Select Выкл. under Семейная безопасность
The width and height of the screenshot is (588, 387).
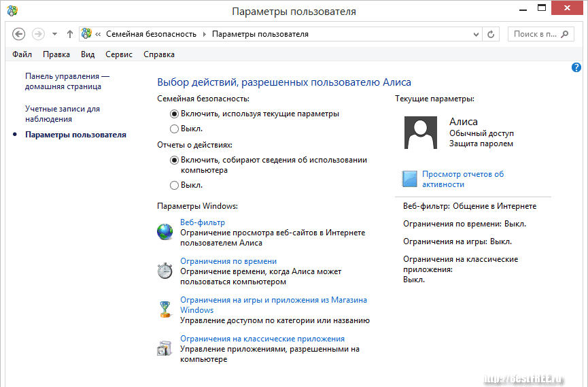coord(174,129)
